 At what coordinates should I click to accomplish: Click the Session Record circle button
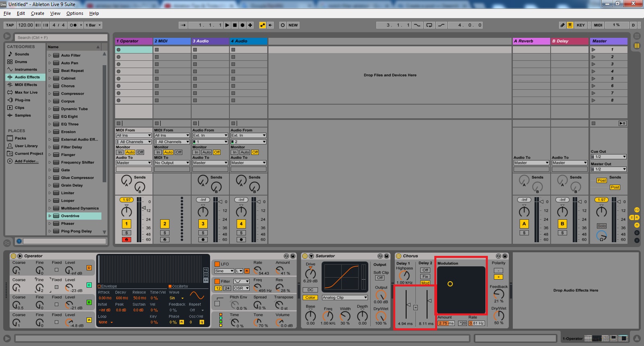coord(283,25)
